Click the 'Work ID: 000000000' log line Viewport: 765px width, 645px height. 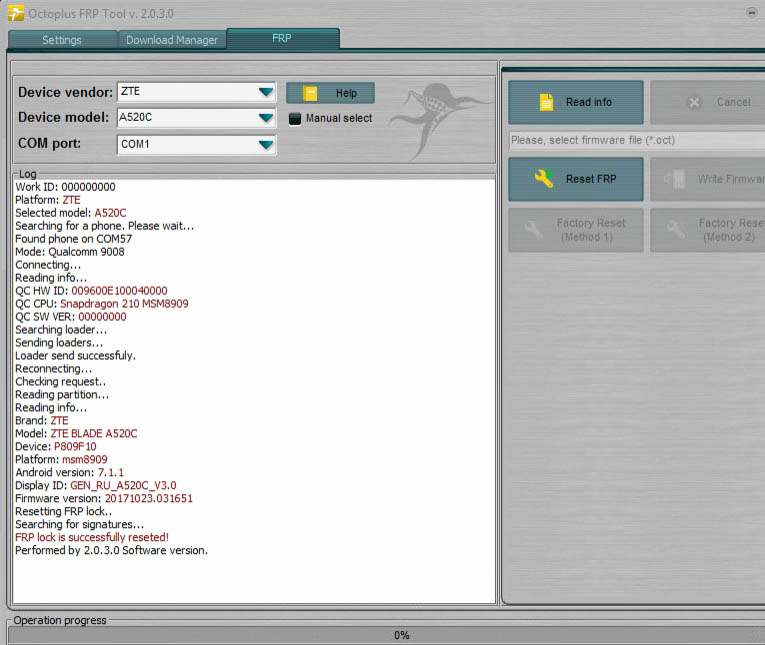pyautogui.click(x=65, y=187)
